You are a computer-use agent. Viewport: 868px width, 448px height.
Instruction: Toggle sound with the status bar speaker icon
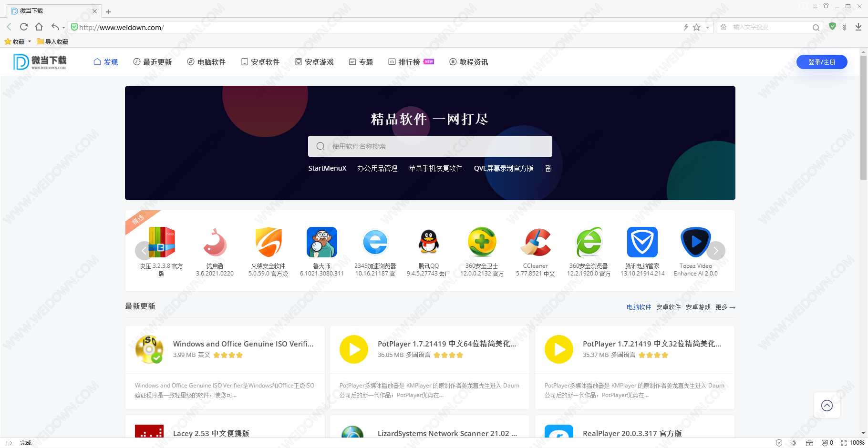click(x=794, y=443)
